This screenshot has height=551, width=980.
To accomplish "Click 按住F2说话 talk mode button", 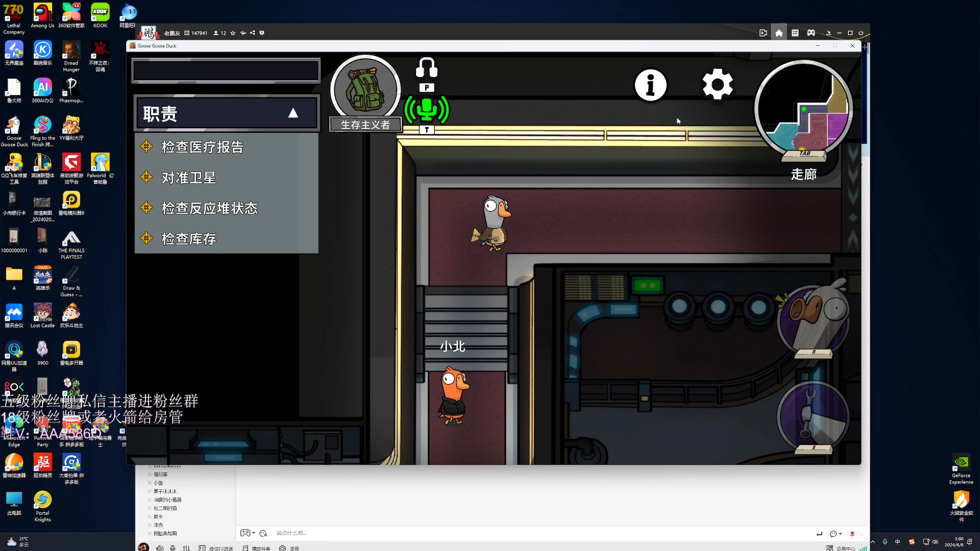I will pos(216,548).
